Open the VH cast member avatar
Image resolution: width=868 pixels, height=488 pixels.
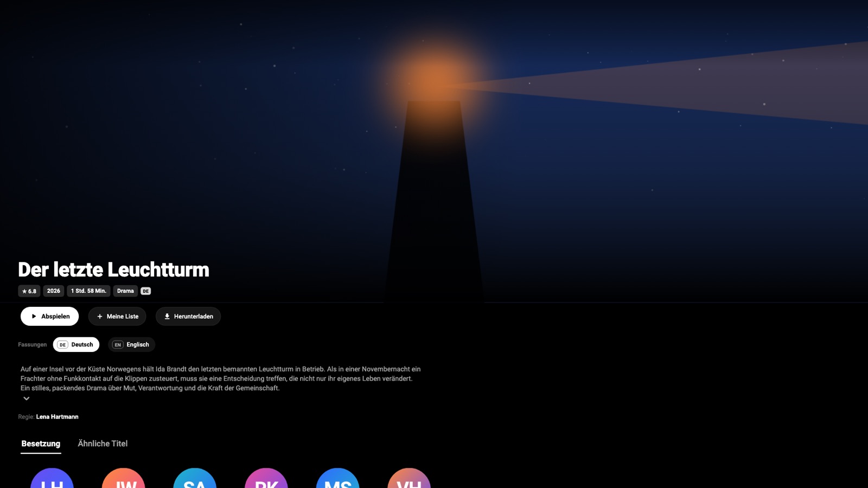click(409, 478)
